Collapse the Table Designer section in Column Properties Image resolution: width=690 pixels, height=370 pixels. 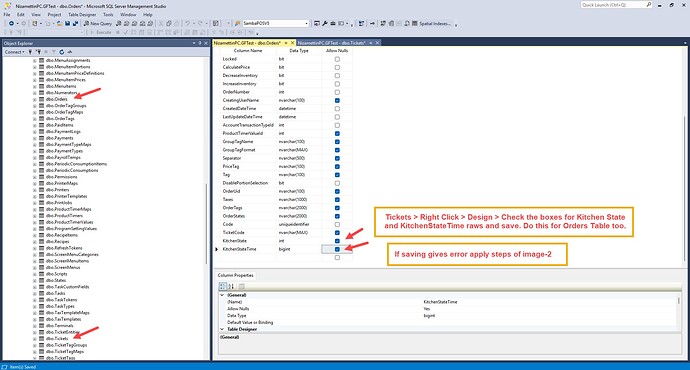click(222, 329)
